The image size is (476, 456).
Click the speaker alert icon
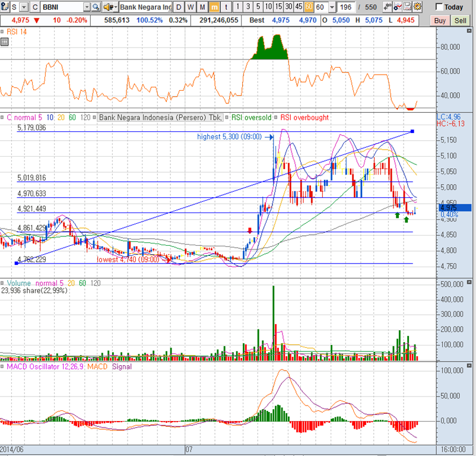[x=108, y=7]
